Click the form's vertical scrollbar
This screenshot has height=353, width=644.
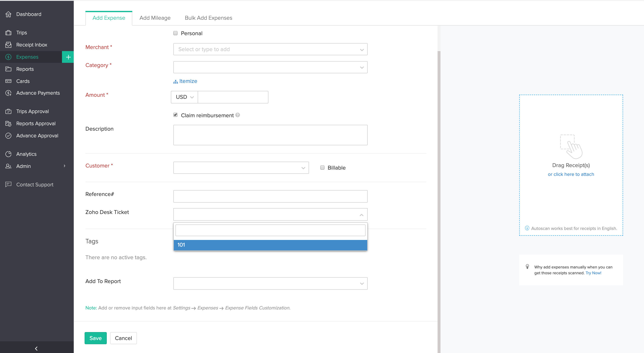pyautogui.click(x=439, y=175)
